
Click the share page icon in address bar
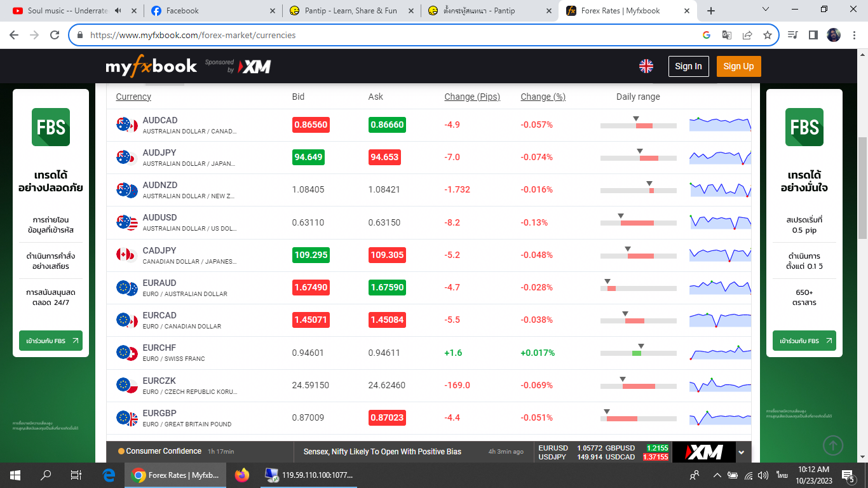click(747, 35)
